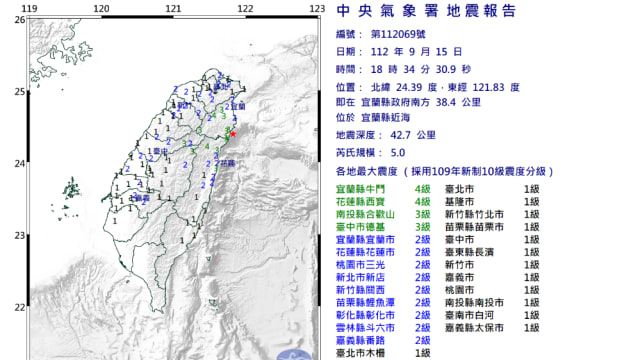This screenshot has height=360, width=640.
Task: Click the 嘉義縣番路 2級 entry
Action: [383, 340]
